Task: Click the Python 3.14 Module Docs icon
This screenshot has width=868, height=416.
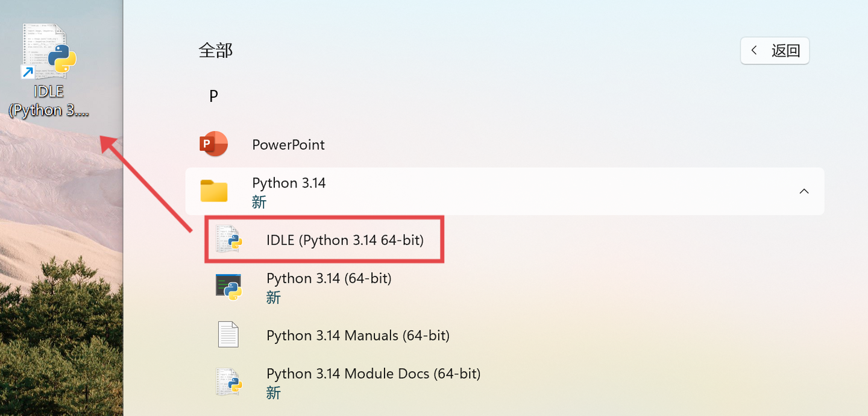Action: coord(229,382)
